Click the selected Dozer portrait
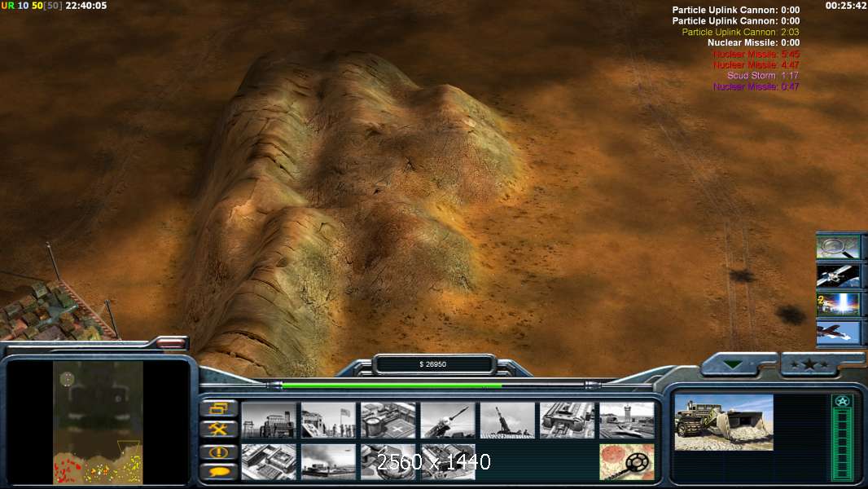Image resolution: width=868 pixels, height=489 pixels. 724,422
